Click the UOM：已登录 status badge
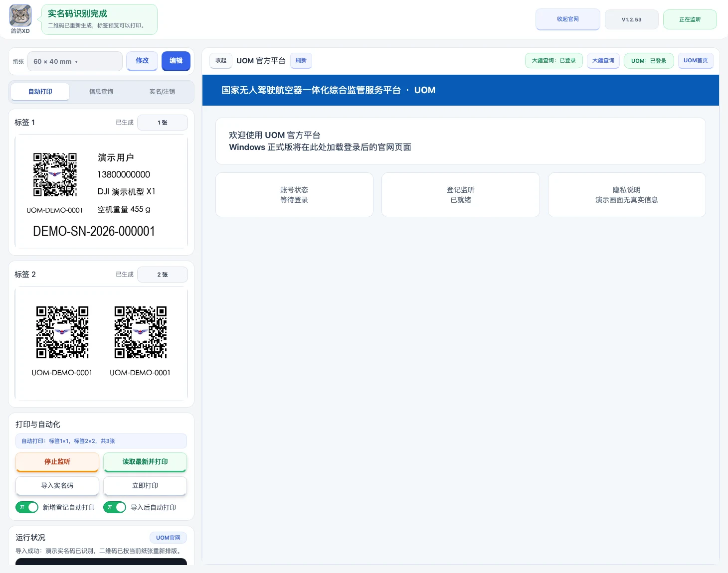This screenshot has width=728, height=573. [649, 61]
